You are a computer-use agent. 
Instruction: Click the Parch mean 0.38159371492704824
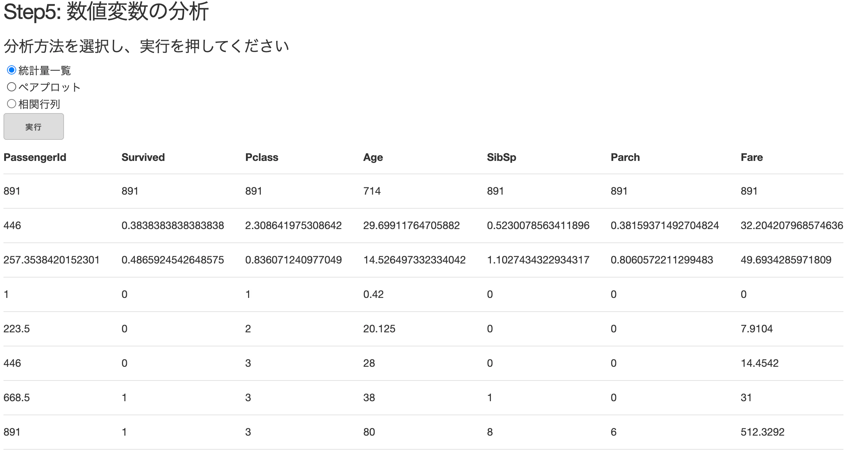665,225
